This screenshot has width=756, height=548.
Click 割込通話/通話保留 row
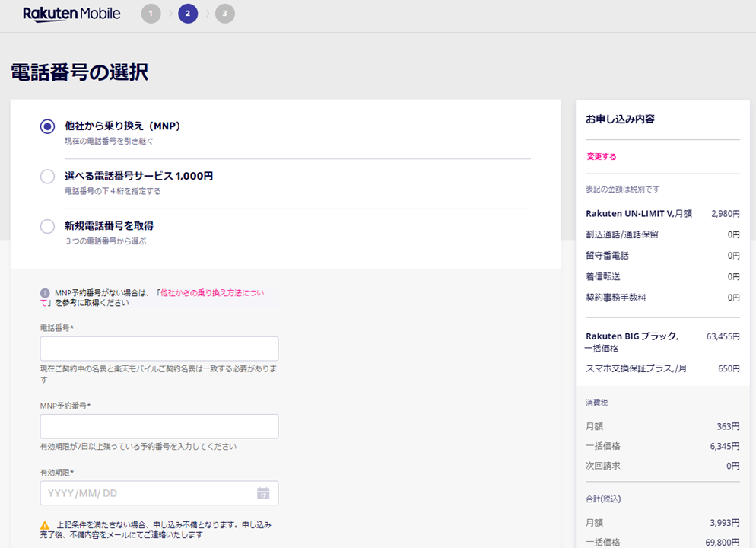pos(662,234)
